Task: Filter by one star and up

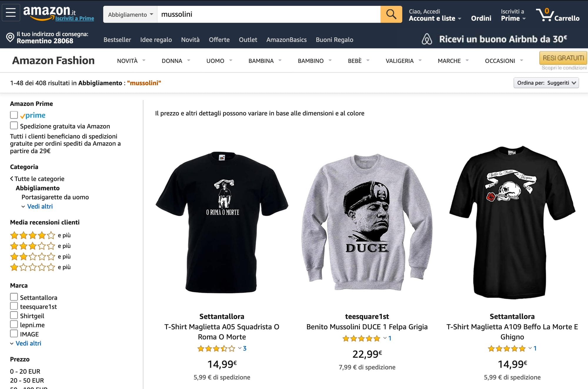Action: coord(33,267)
